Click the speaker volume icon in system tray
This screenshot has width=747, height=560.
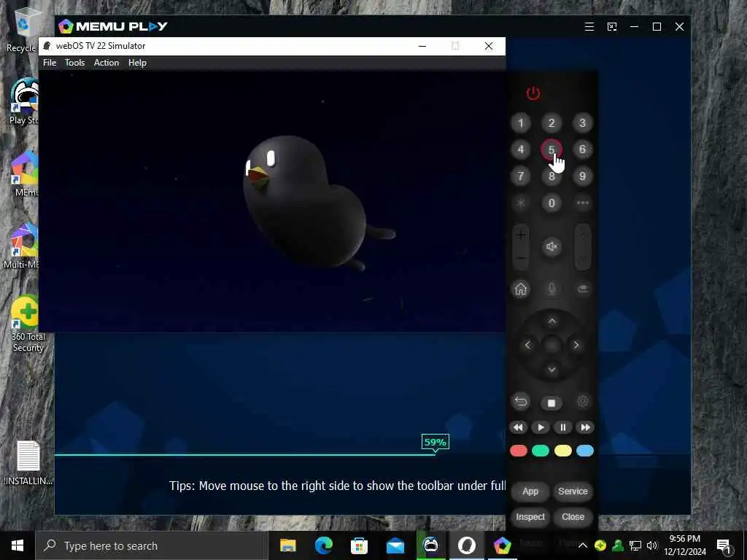(652, 545)
